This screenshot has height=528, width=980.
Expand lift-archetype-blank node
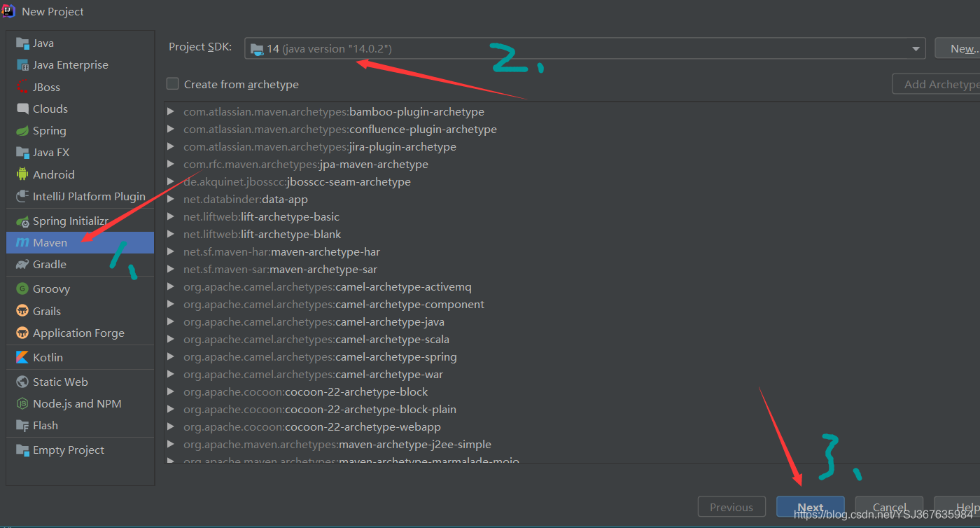(170, 234)
